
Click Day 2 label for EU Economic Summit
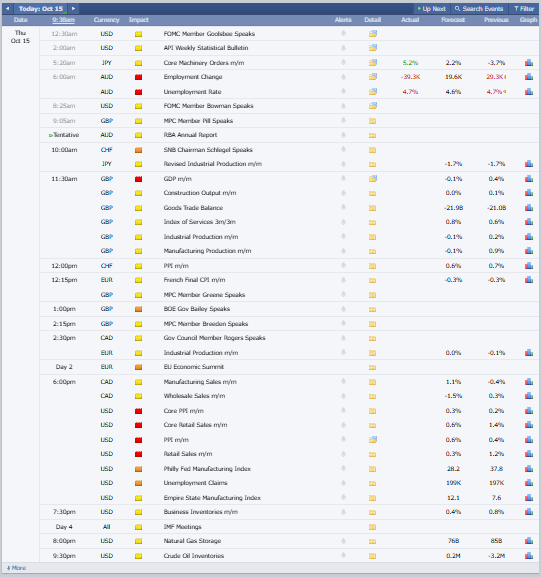click(x=64, y=367)
